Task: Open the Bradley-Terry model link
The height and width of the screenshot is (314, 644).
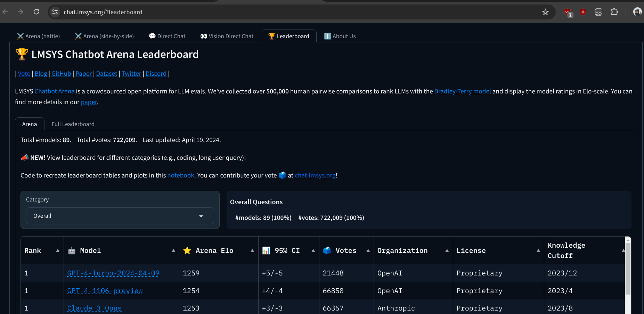Action: point(463,91)
